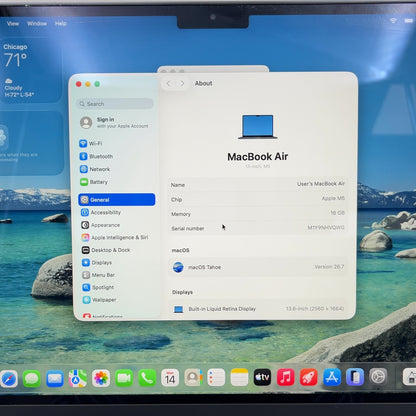
Task: Open the Desktop & Dock settings
Action: [106, 250]
